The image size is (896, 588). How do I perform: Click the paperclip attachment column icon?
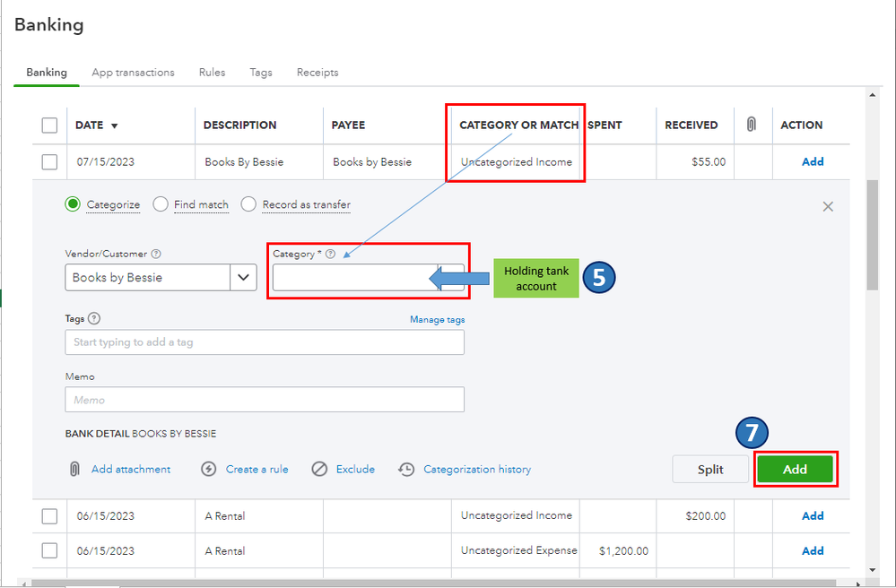[x=752, y=124]
